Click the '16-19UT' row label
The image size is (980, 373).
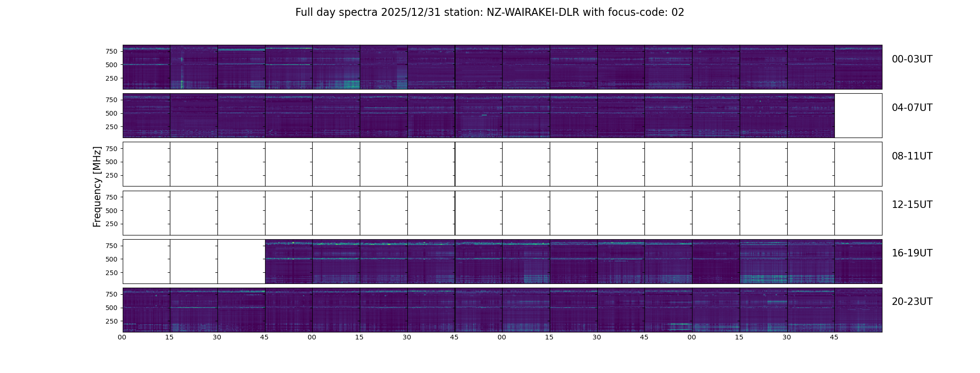[x=912, y=253]
